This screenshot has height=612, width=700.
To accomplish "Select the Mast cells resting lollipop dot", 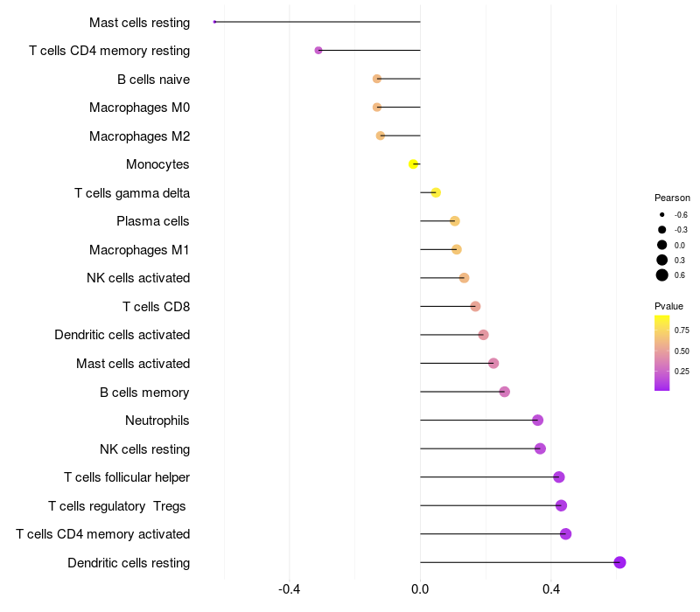I will point(214,22).
